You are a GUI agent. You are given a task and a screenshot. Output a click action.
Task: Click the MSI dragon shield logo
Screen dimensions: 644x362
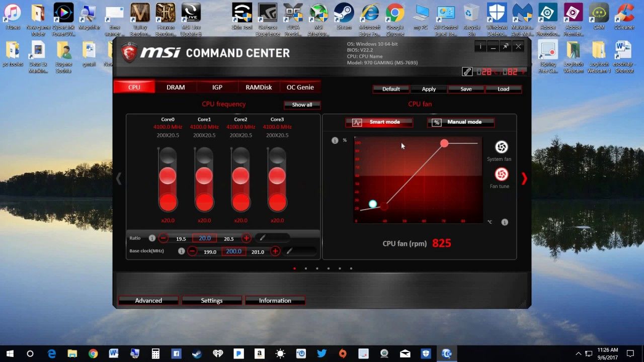[x=129, y=52]
